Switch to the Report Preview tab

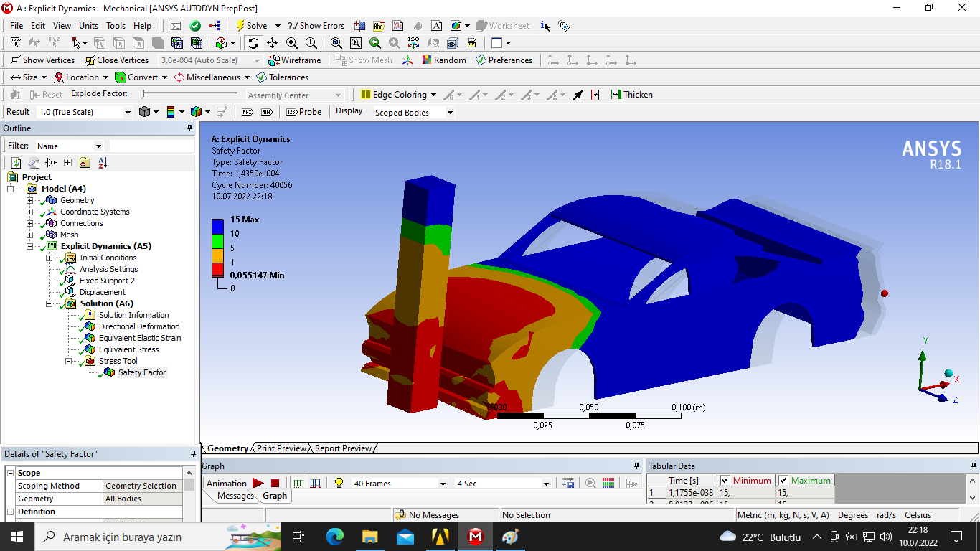[343, 448]
